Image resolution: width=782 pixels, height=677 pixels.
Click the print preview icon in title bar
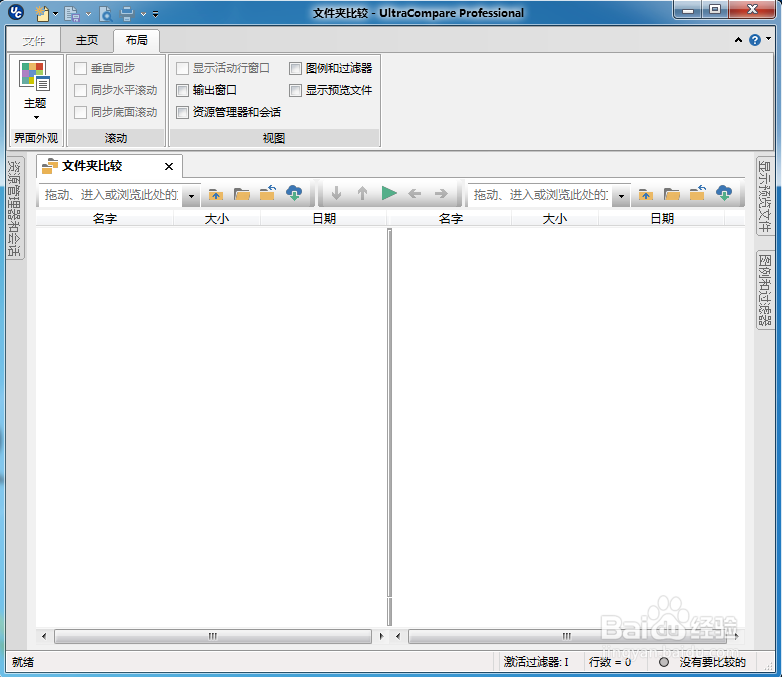pyautogui.click(x=106, y=14)
